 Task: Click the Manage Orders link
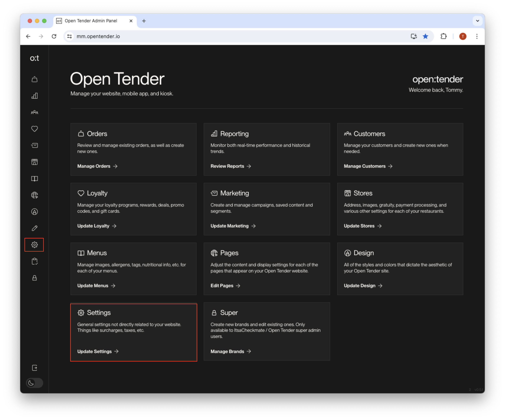point(97,166)
